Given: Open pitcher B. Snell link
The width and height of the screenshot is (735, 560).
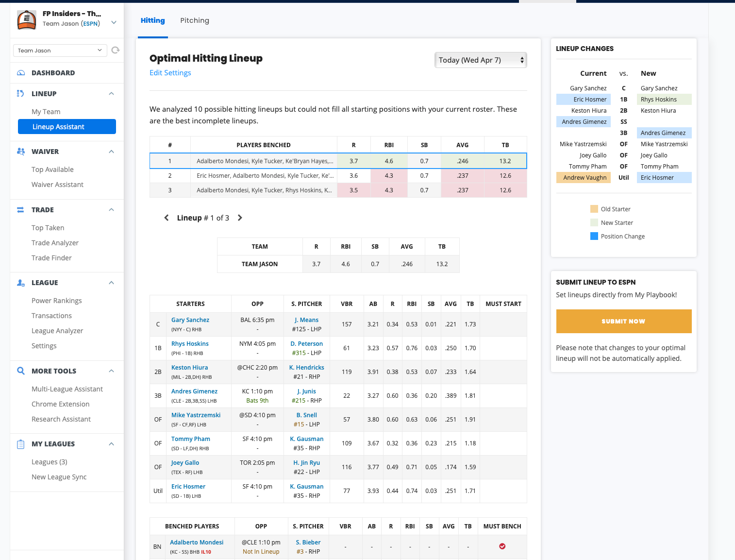Looking at the screenshot, I should click(x=306, y=415).
